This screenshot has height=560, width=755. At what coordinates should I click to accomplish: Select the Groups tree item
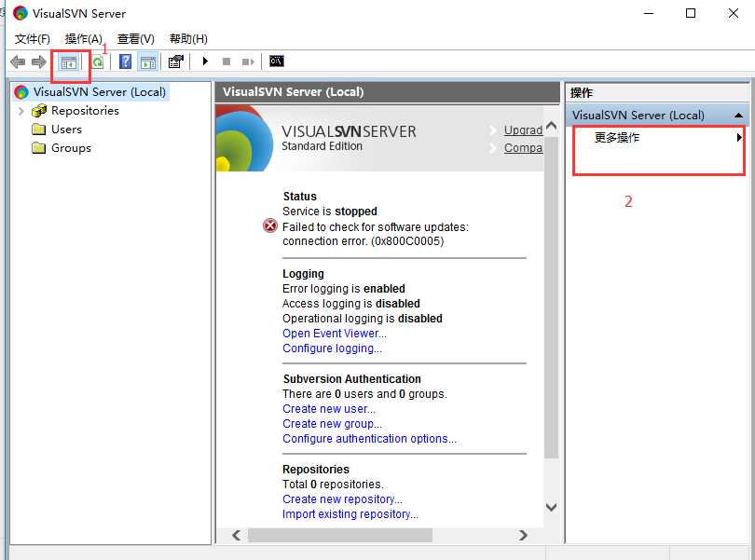pyautogui.click(x=71, y=148)
